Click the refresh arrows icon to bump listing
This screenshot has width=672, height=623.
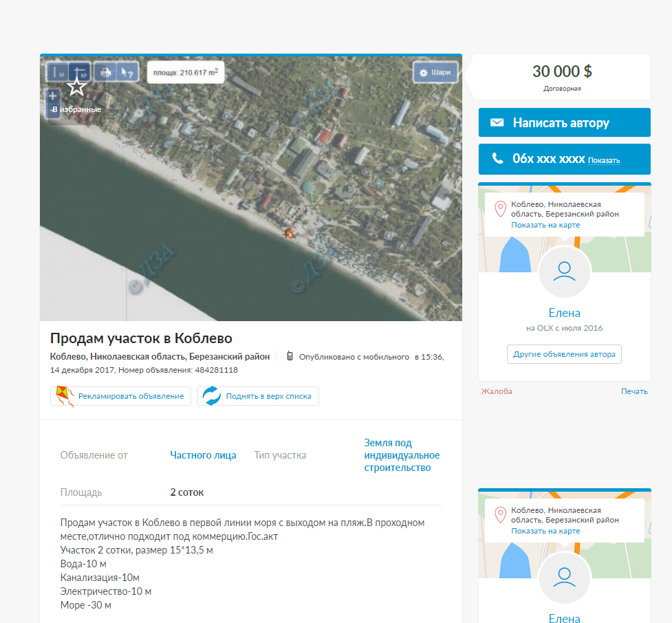tap(211, 396)
